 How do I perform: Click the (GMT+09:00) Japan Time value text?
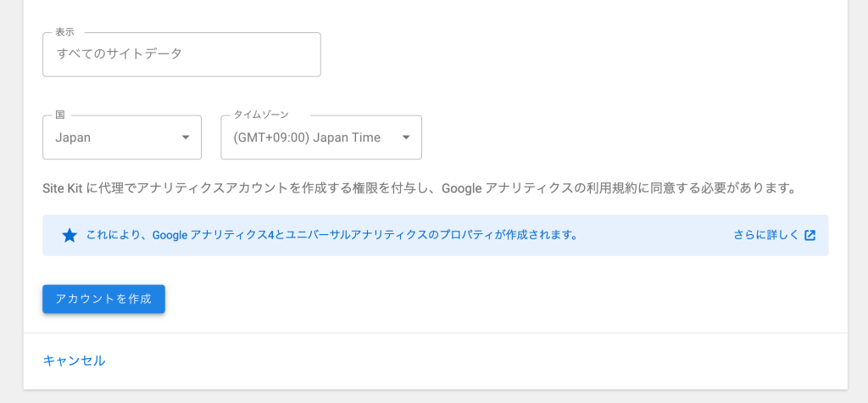click(x=307, y=138)
